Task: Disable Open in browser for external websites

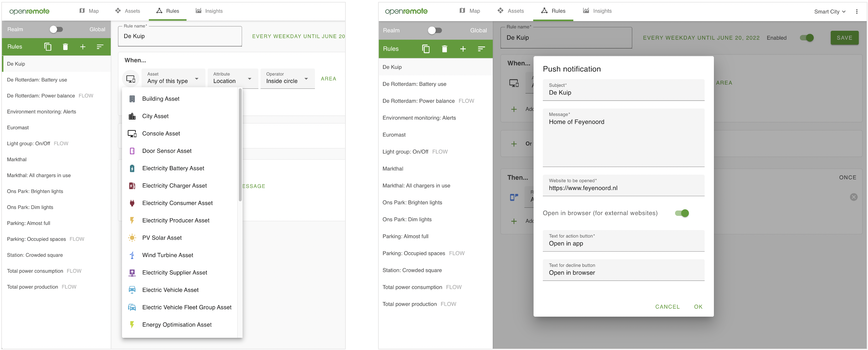Action: (682, 213)
